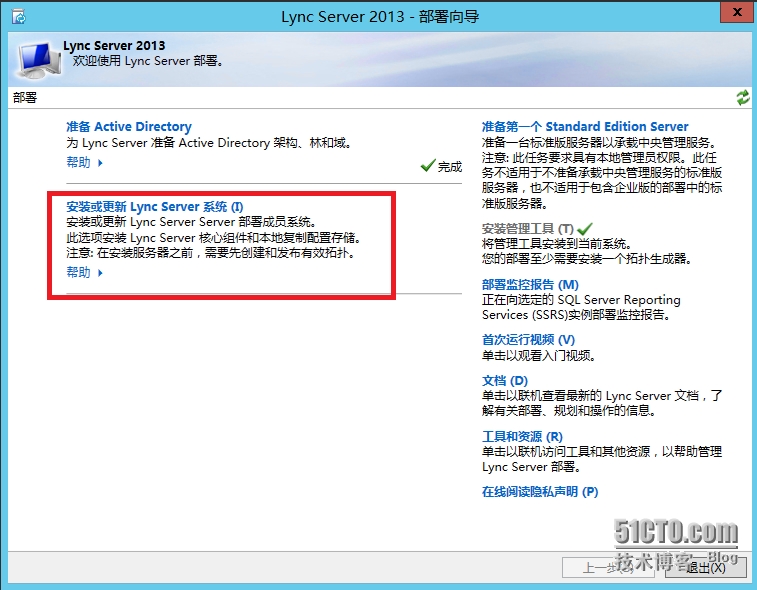The width and height of the screenshot is (757, 590).
Task: Open 安装或更新 Lync Server 系统 (I) link
Action: point(154,207)
